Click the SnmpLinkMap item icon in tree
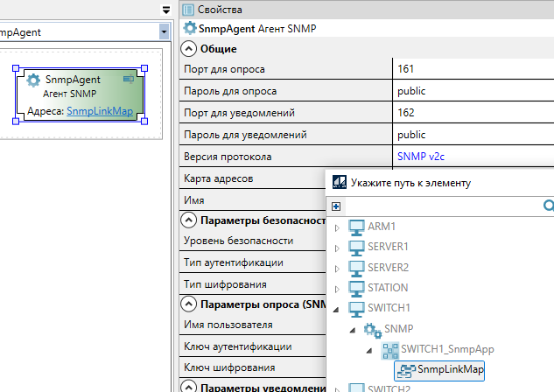Image resolution: width=554 pixels, height=392 pixels. (x=406, y=369)
